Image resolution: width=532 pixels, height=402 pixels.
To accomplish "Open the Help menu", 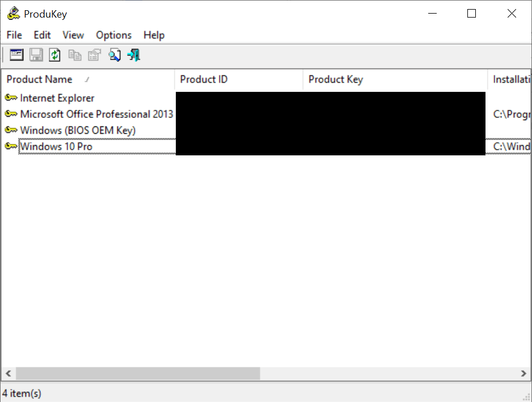I will 154,35.
